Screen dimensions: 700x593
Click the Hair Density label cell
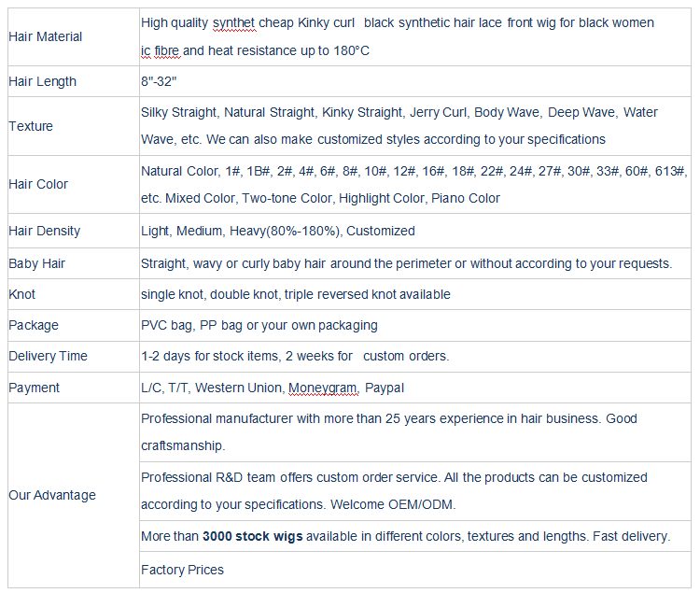click(44, 231)
